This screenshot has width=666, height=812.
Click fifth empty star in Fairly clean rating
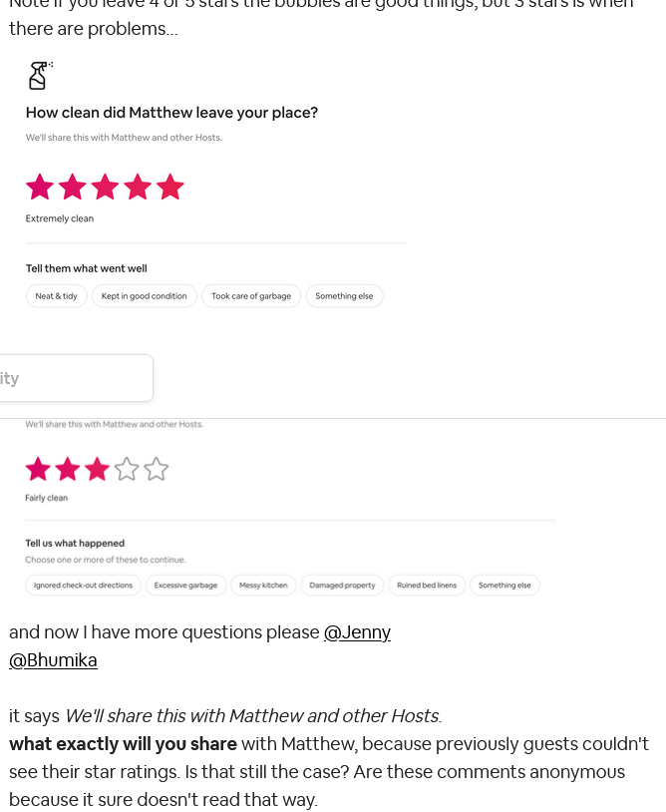pyautogui.click(x=157, y=469)
